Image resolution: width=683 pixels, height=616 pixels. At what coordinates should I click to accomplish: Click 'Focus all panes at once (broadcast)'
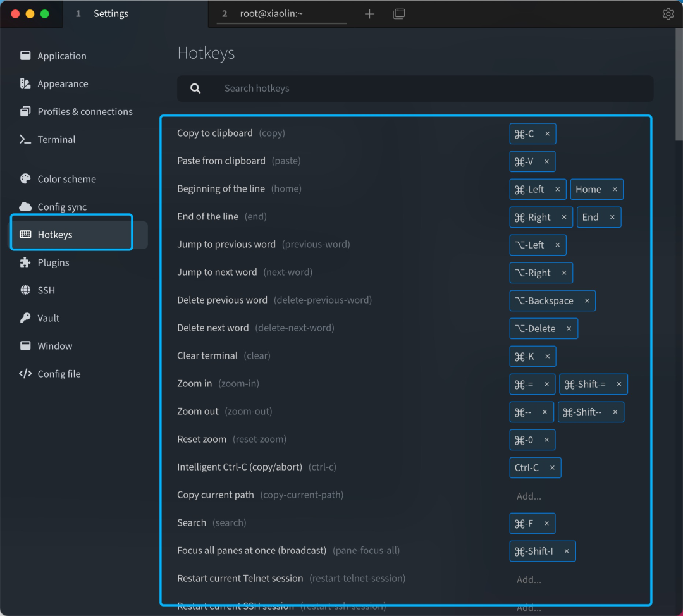tap(252, 551)
